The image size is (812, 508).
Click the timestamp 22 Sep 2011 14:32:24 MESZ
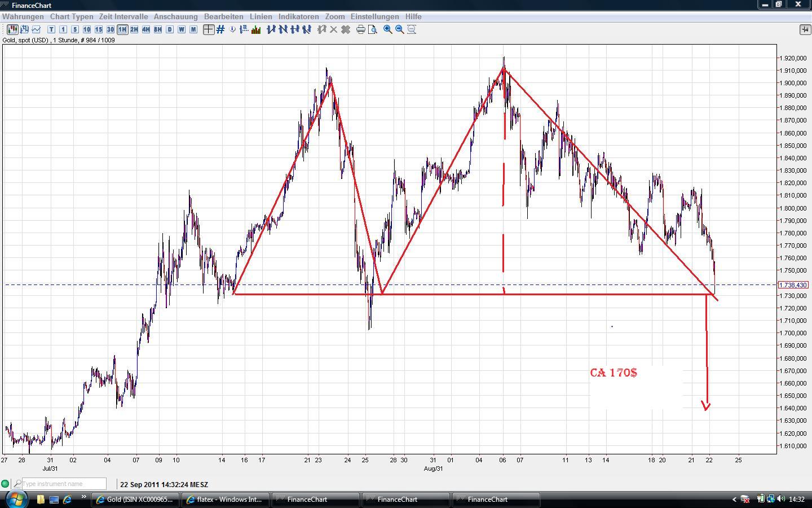[x=164, y=484]
